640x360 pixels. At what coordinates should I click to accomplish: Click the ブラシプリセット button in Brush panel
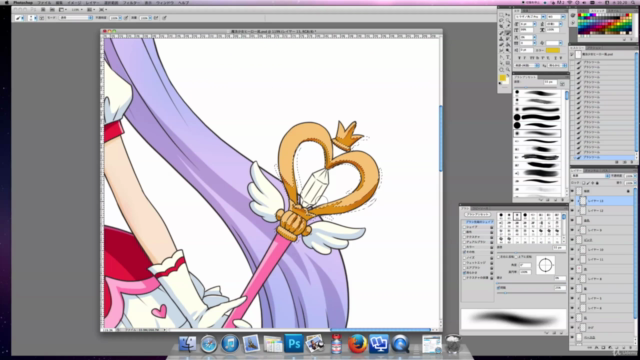pos(478,214)
